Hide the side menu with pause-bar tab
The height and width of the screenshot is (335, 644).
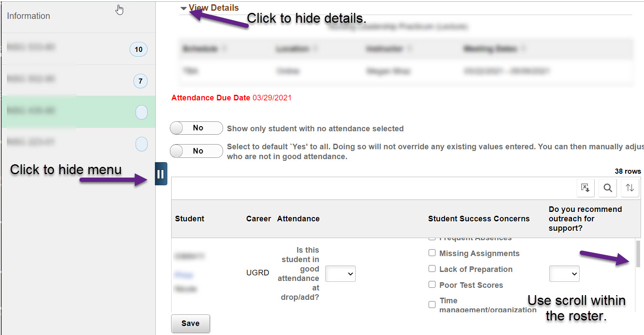pyautogui.click(x=161, y=174)
